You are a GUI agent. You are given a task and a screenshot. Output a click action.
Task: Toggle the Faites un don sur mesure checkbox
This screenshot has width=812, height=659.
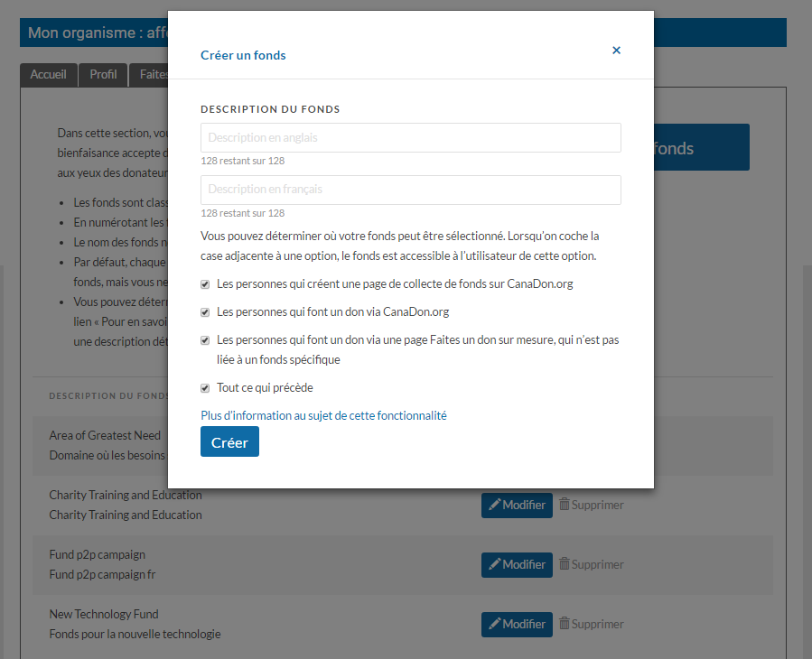pyautogui.click(x=206, y=341)
